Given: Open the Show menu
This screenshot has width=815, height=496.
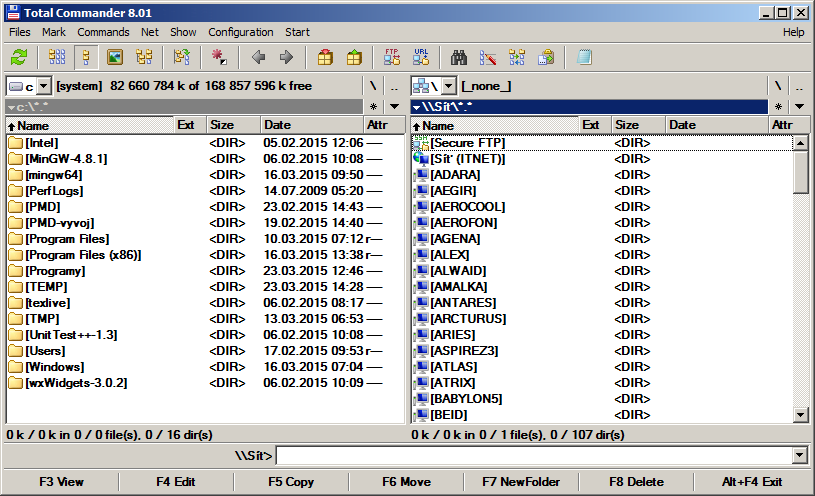Looking at the screenshot, I should 183,32.
